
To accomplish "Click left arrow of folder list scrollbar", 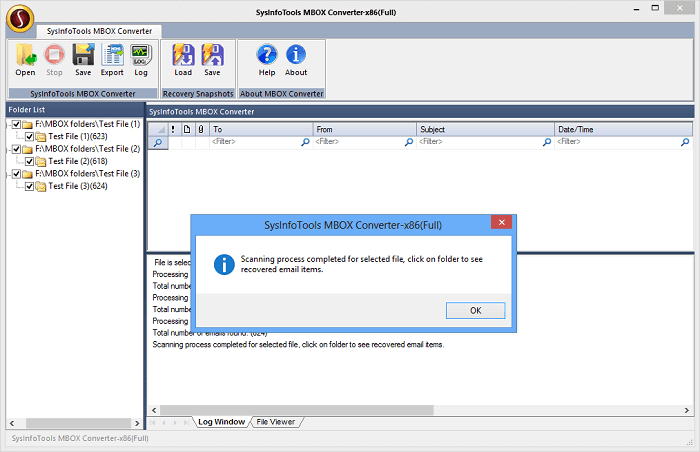I will 12,423.
